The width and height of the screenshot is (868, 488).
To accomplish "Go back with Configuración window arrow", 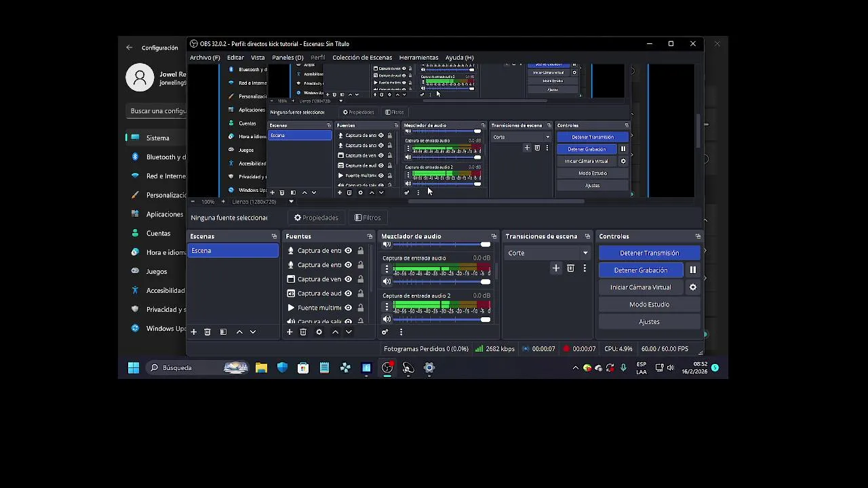I will click(130, 47).
